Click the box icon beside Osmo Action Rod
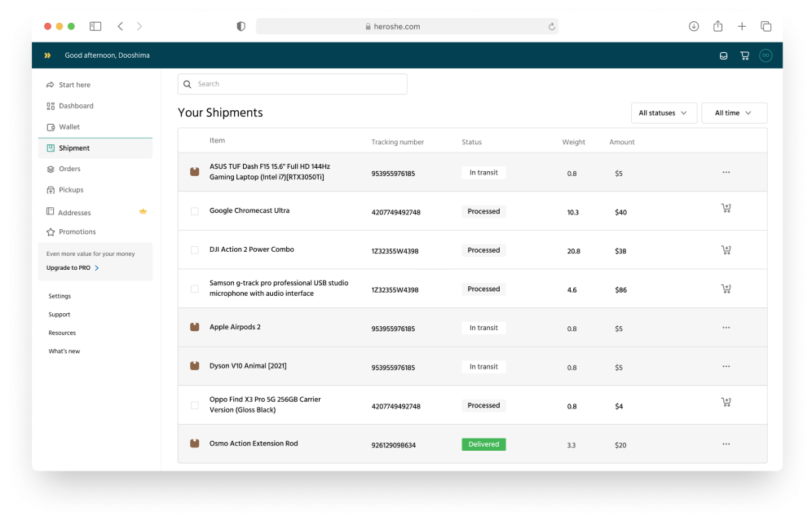 (195, 444)
